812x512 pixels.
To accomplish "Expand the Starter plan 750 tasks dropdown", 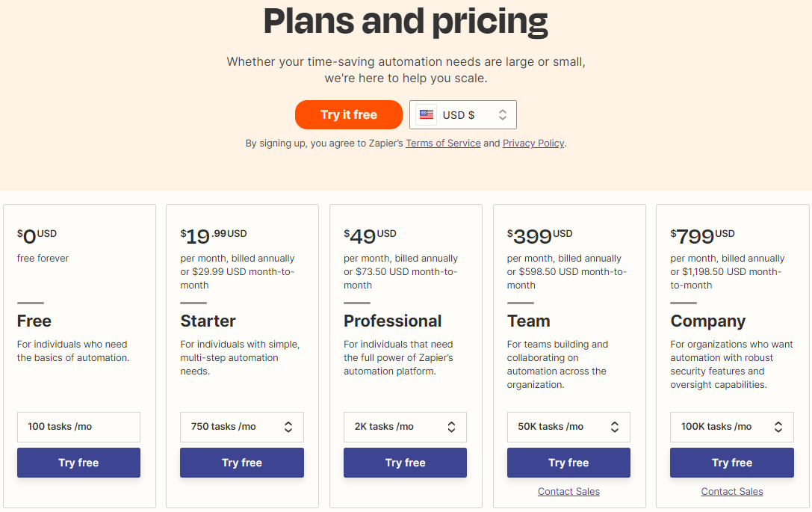I will [x=242, y=427].
